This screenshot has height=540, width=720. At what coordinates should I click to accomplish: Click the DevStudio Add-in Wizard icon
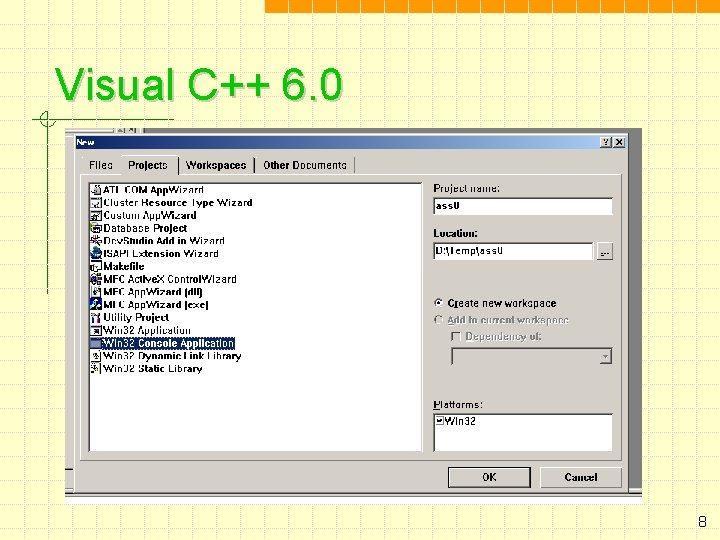(96, 241)
